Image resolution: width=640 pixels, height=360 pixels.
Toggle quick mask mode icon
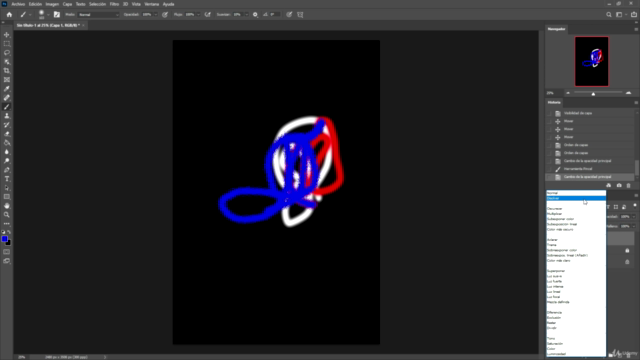click(7, 252)
